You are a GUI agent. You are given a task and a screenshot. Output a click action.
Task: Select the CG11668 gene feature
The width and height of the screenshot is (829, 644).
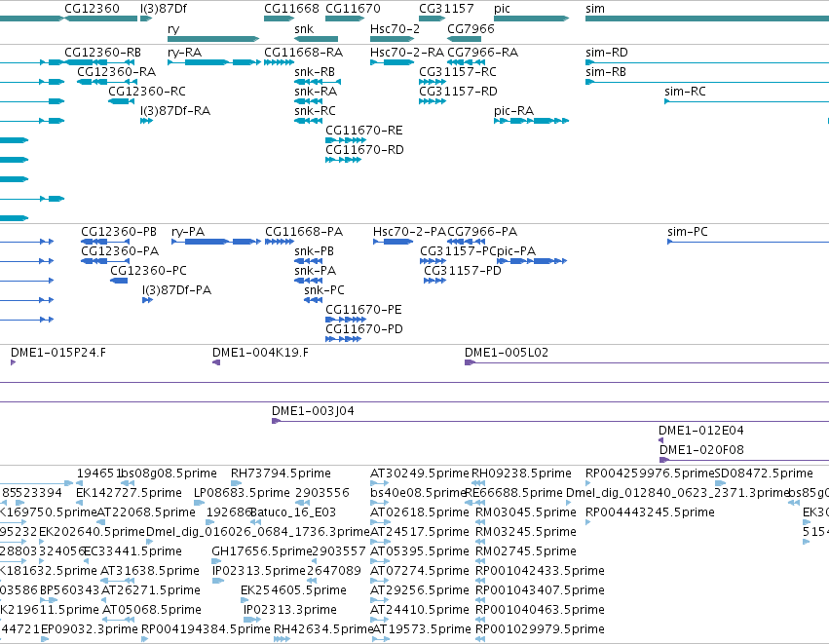[x=280, y=19]
